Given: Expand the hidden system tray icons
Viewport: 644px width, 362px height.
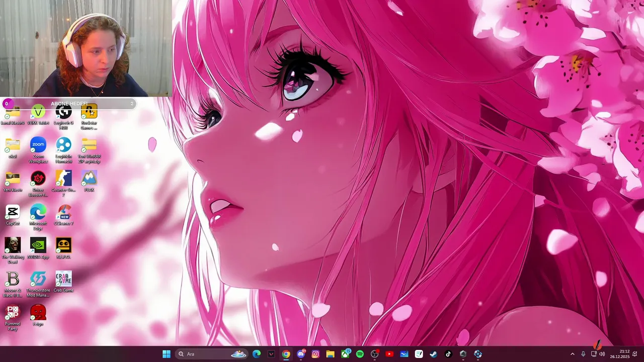Looking at the screenshot, I should tap(572, 354).
